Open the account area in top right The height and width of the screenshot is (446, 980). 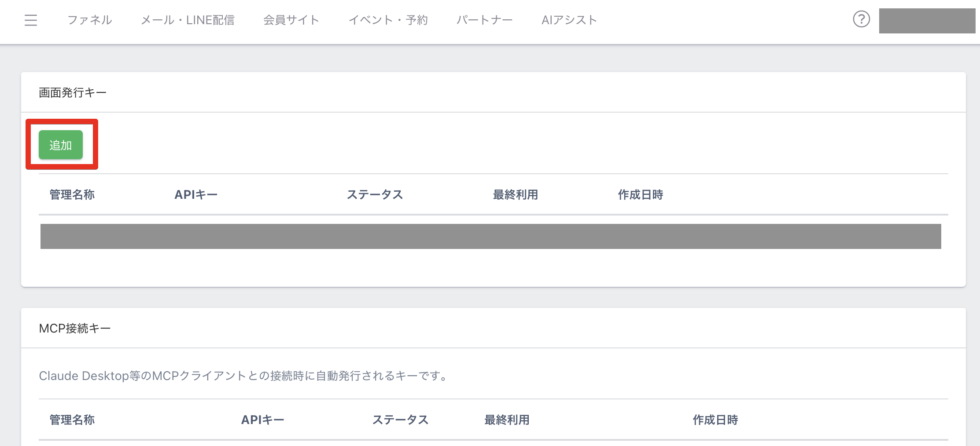[x=927, y=21]
